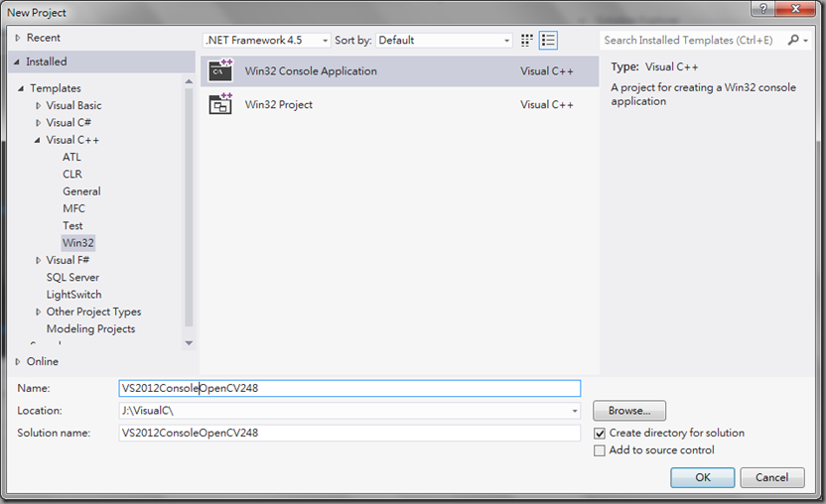Open the Location path dropdown arrow

point(575,411)
